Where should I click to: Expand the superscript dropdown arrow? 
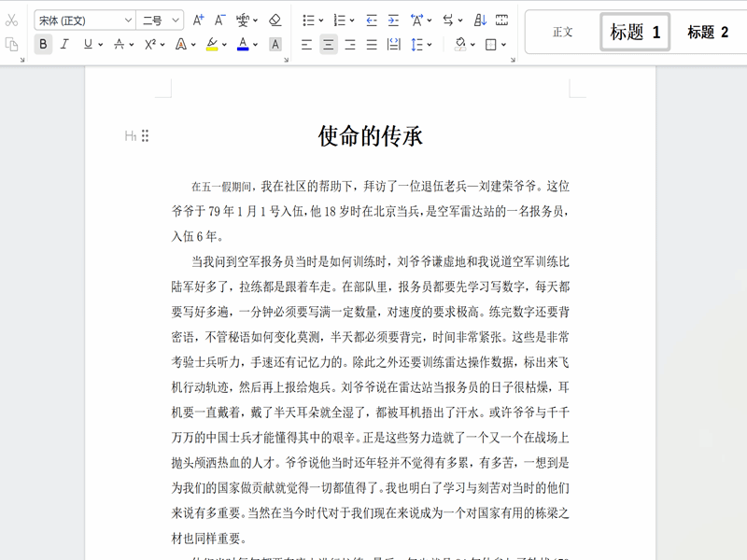click(162, 45)
